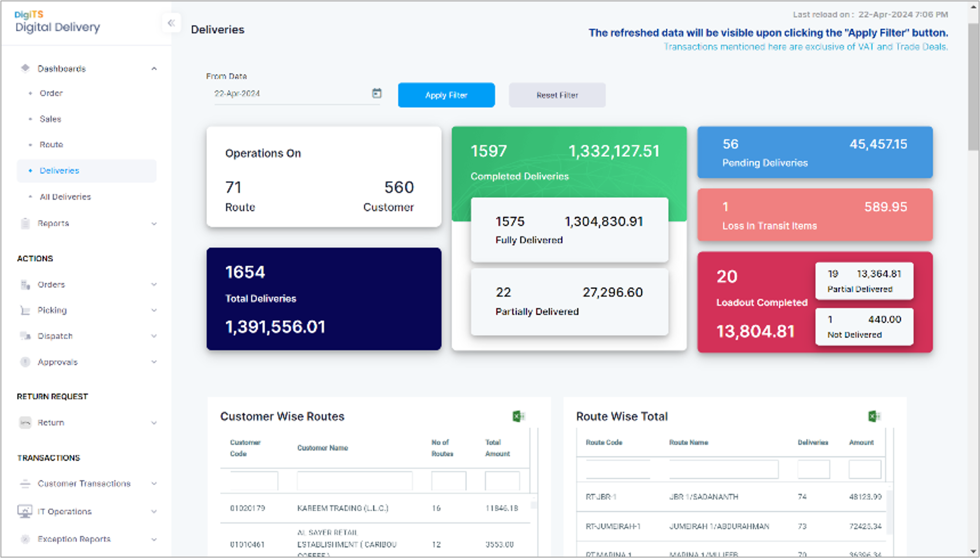Click the Return icon in the sidebar
The height and width of the screenshot is (558, 980).
[x=25, y=422]
